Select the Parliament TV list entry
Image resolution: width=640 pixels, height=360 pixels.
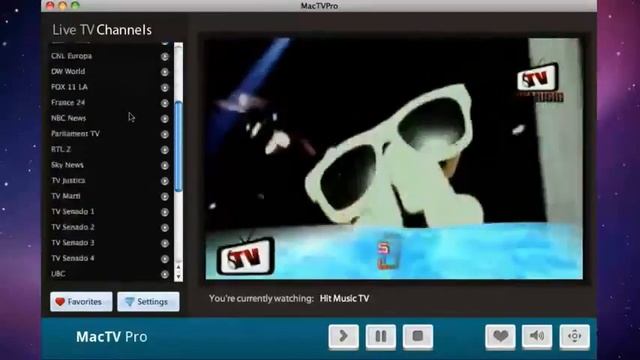(76, 133)
